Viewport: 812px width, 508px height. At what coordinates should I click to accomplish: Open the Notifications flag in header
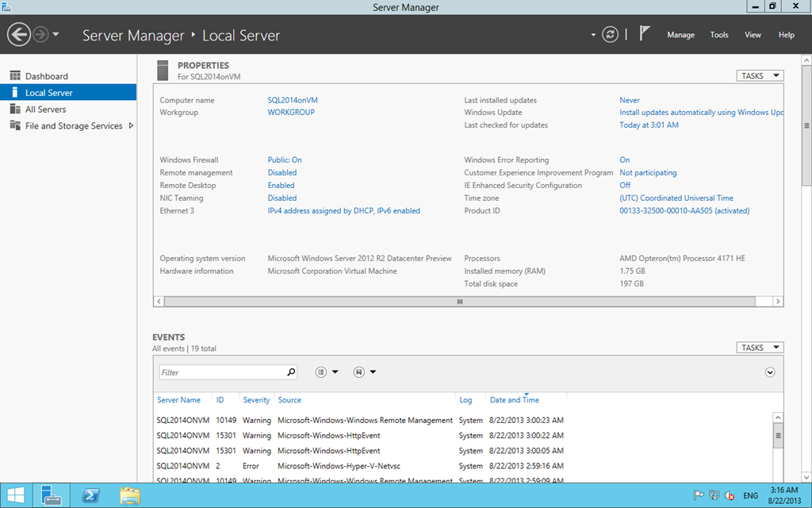[644, 33]
